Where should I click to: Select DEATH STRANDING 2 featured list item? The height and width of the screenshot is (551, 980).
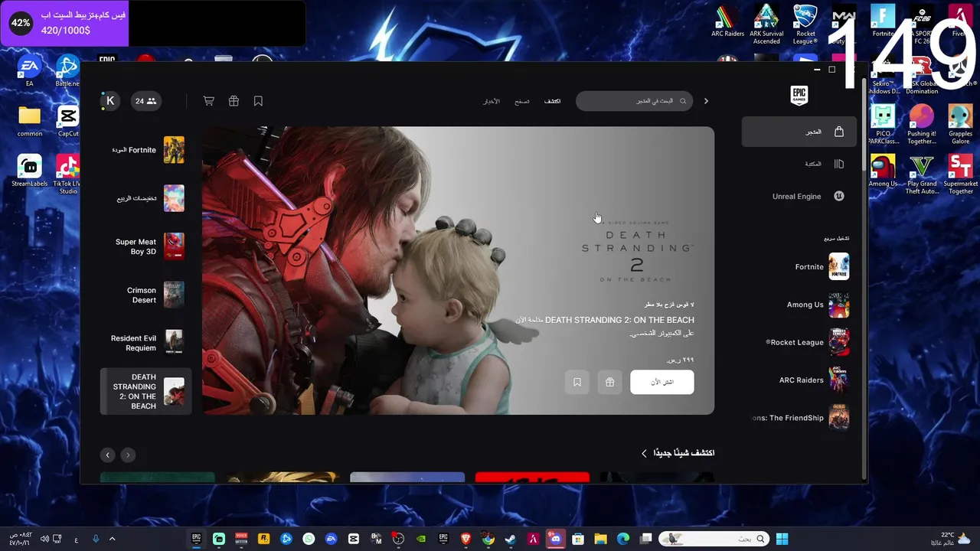(x=146, y=391)
